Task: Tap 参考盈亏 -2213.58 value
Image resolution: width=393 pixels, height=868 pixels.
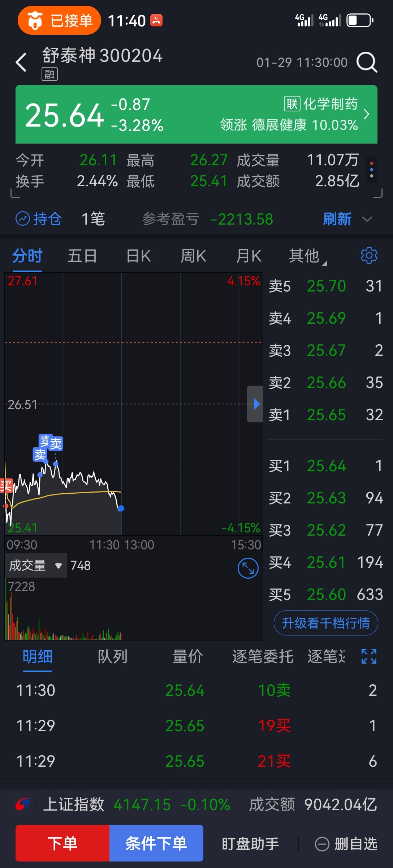Action: (x=242, y=219)
